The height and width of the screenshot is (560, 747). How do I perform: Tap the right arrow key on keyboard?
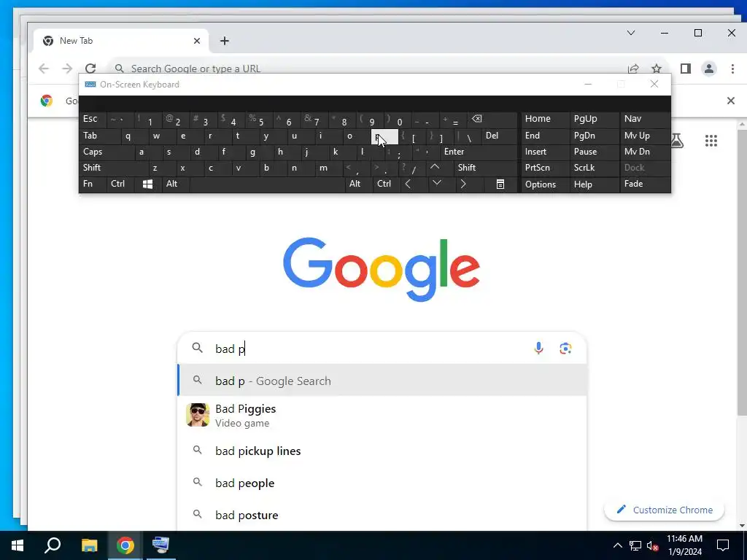click(462, 184)
